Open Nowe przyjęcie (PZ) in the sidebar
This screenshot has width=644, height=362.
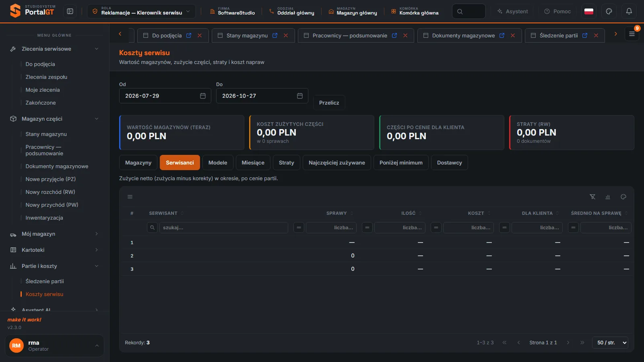(x=51, y=179)
